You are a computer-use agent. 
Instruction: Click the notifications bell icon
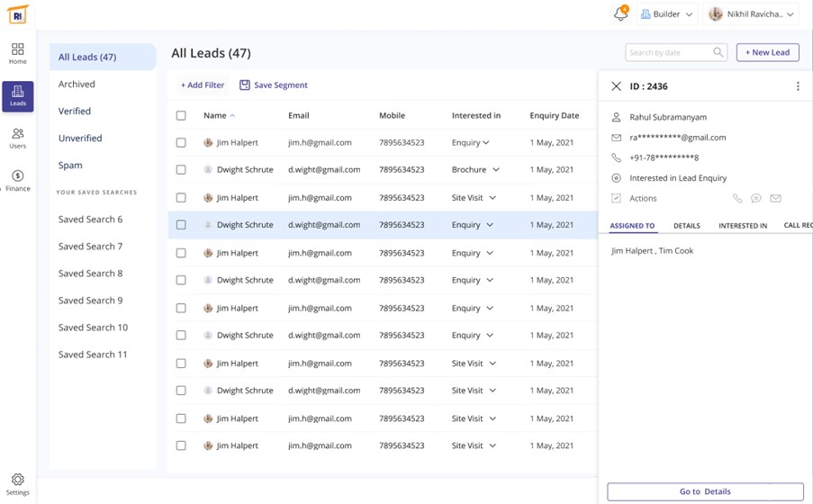point(620,14)
